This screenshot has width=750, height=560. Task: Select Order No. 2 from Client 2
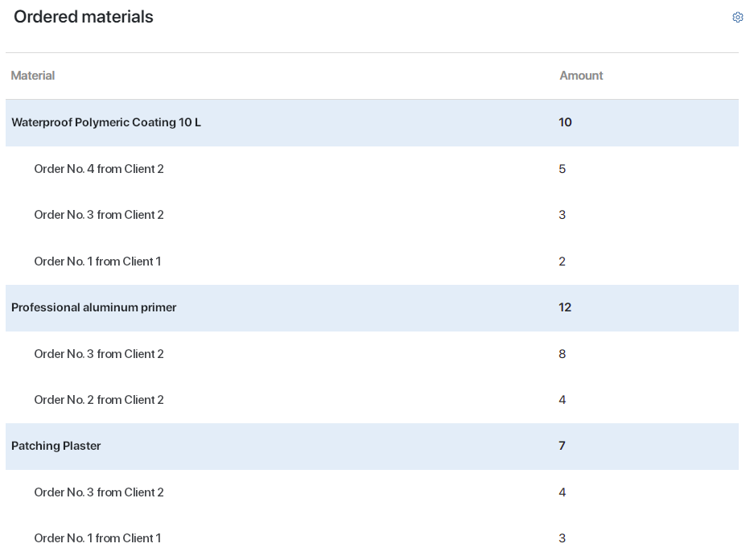click(x=99, y=400)
